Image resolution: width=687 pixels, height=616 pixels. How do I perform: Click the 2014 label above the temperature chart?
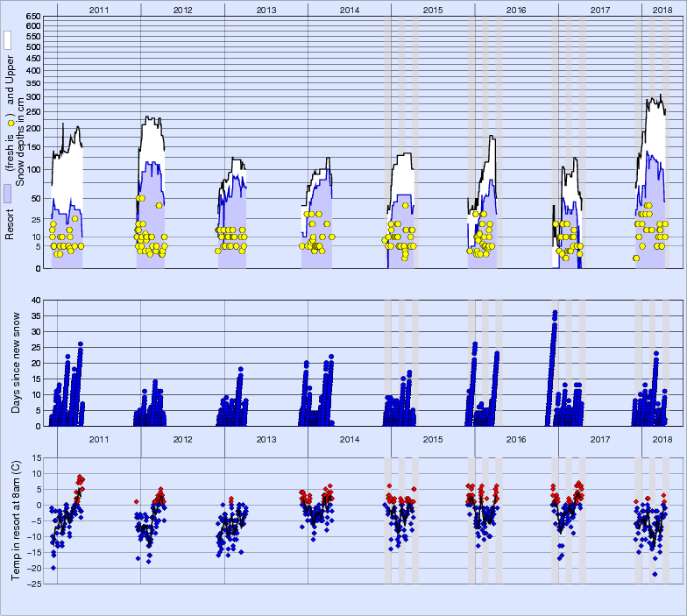(350, 439)
